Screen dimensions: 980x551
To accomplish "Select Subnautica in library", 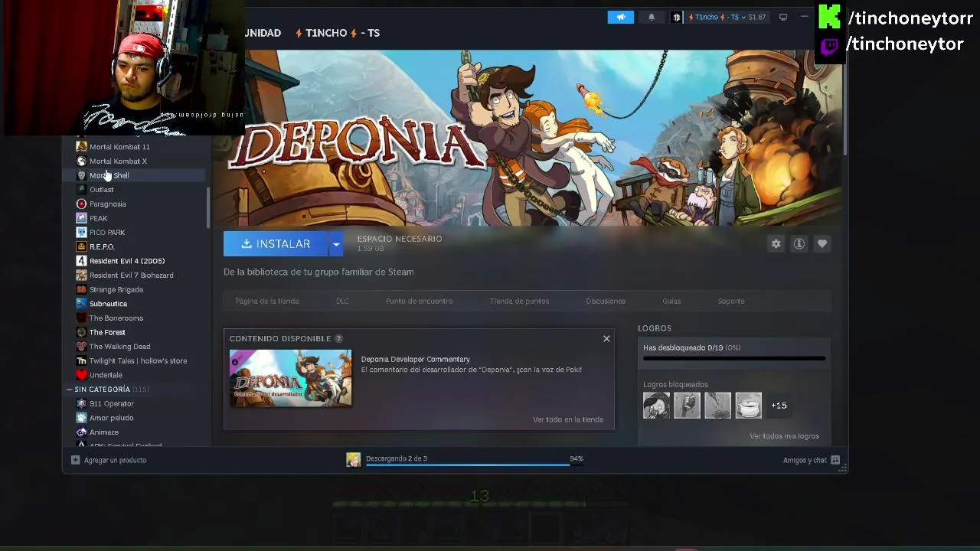I will [108, 304].
